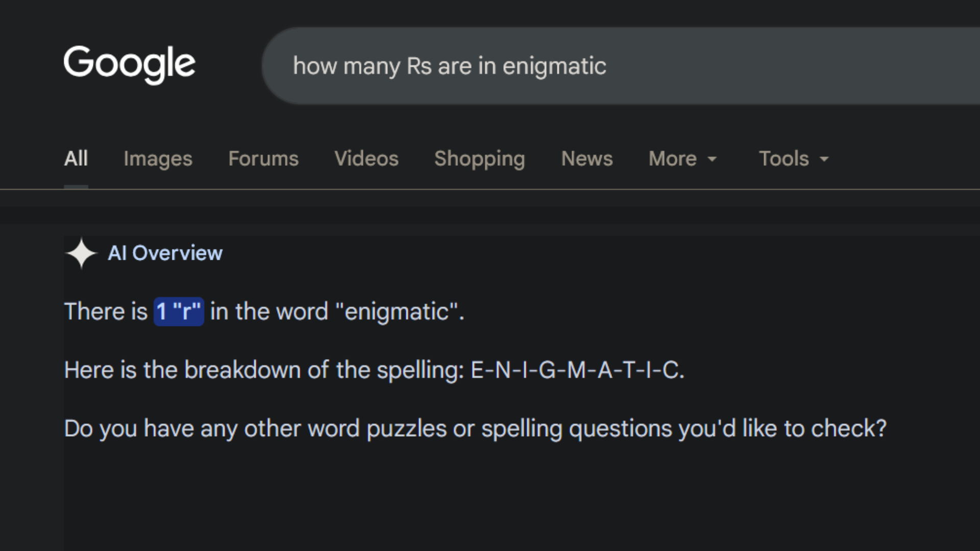Click the highlighted 1 "r" answer
The width and height of the screenshot is (980, 551).
[x=179, y=311]
